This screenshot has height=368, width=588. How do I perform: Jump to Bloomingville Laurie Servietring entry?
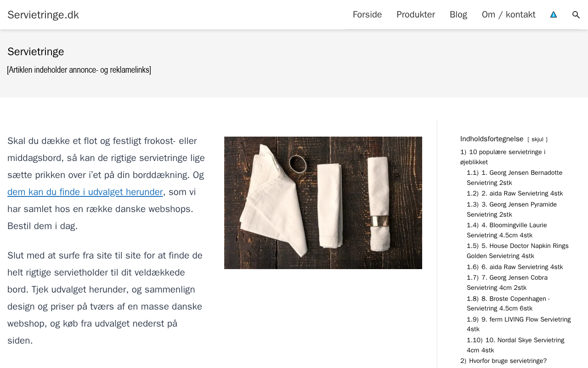507,230
